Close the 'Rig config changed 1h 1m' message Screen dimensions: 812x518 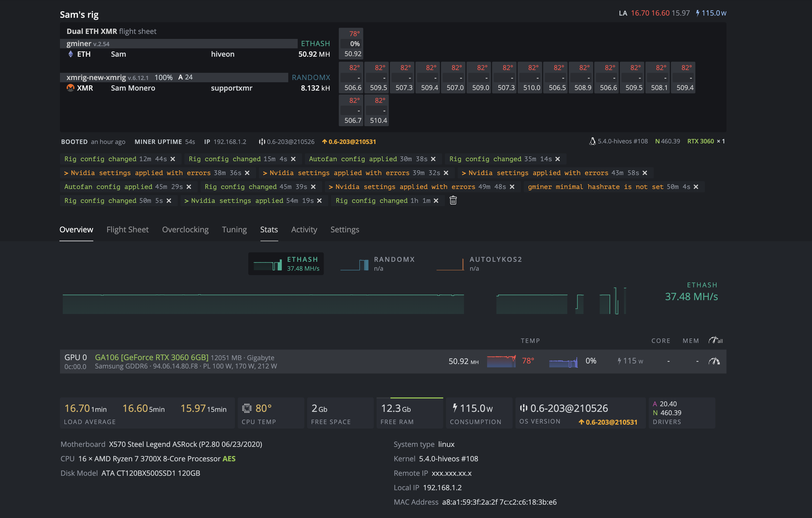click(x=436, y=201)
